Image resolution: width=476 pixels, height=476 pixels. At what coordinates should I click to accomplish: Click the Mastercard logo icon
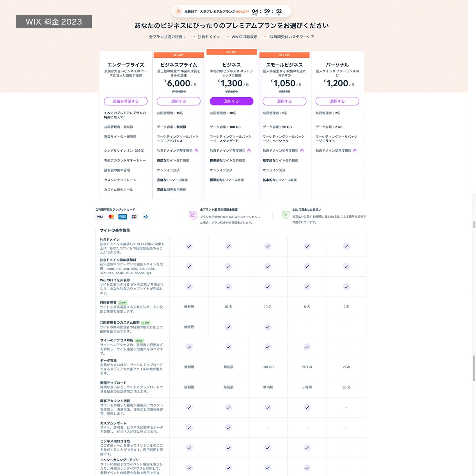pyautogui.click(x=111, y=217)
